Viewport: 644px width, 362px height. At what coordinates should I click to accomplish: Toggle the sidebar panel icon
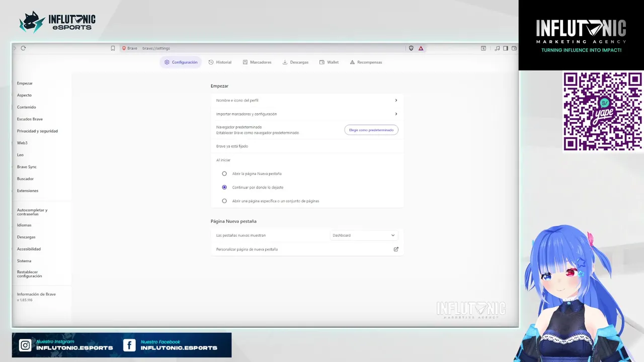(x=506, y=48)
